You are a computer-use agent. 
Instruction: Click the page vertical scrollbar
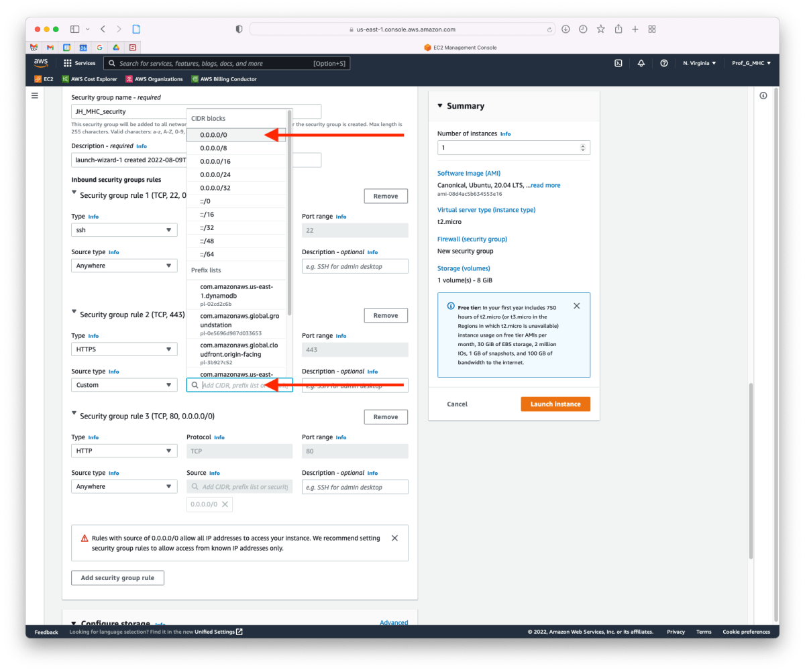tap(751, 469)
